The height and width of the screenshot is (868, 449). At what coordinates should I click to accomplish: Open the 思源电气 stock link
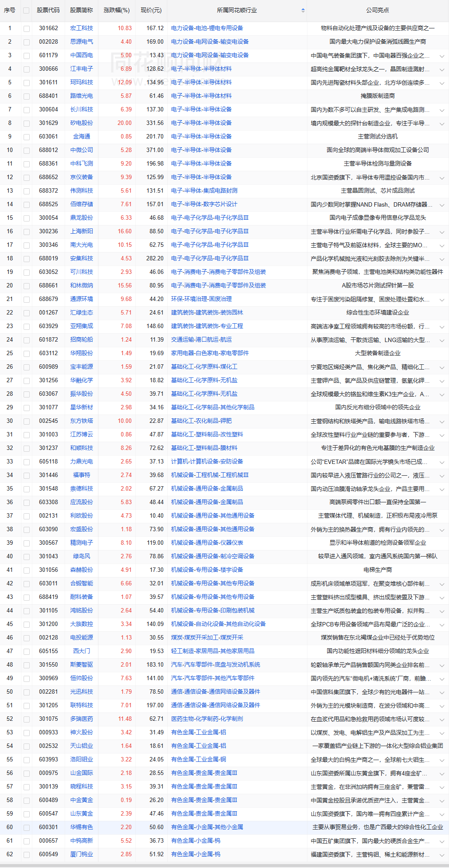[82, 42]
